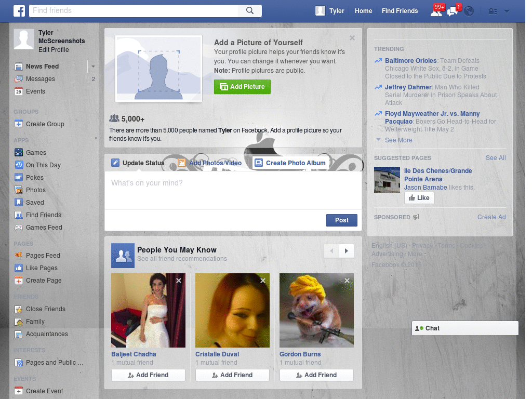
Task: Click the Find friends search field
Action: pos(134,10)
